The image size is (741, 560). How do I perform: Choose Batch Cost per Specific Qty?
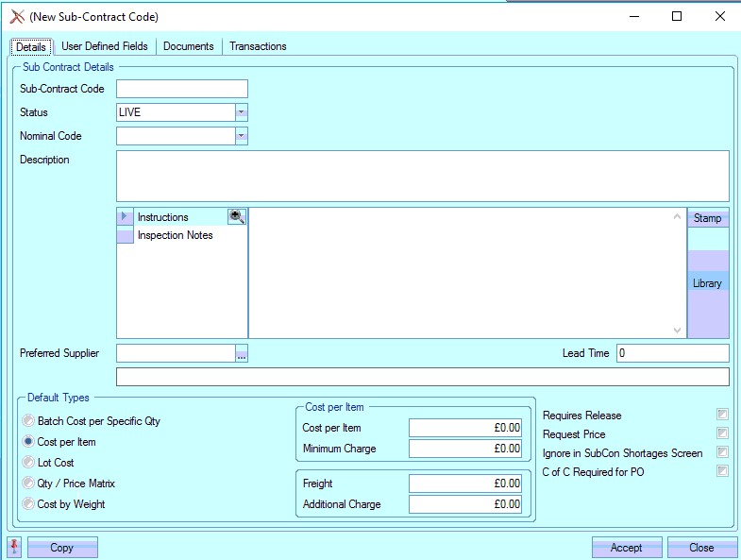pyautogui.click(x=29, y=421)
